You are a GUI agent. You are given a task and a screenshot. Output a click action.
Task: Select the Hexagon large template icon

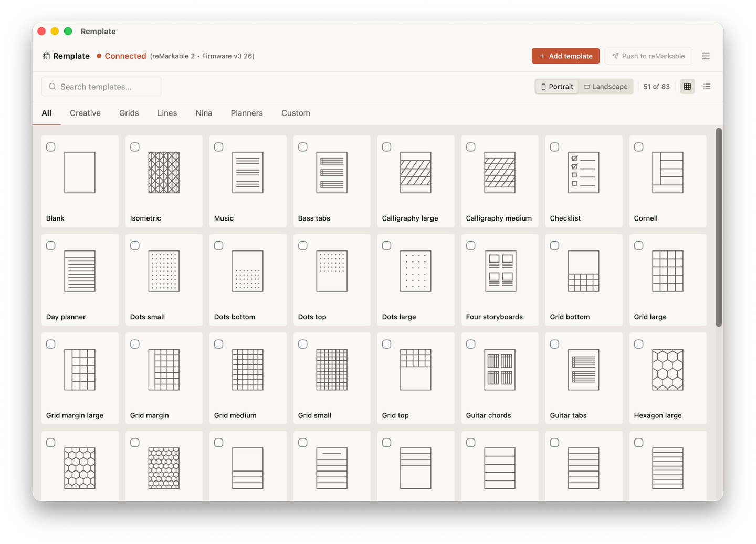click(x=668, y=370)
